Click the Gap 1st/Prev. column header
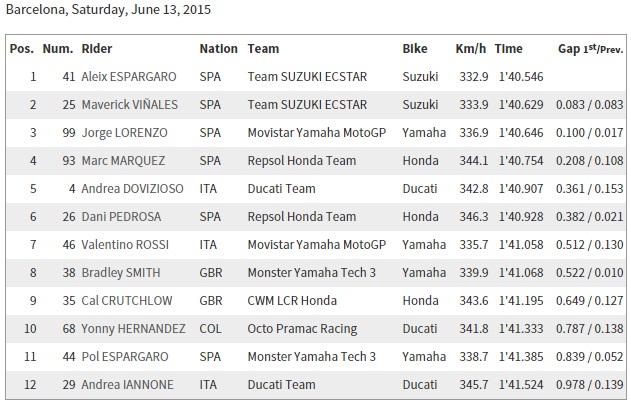 pyautogui.click(x=590, y=49)
